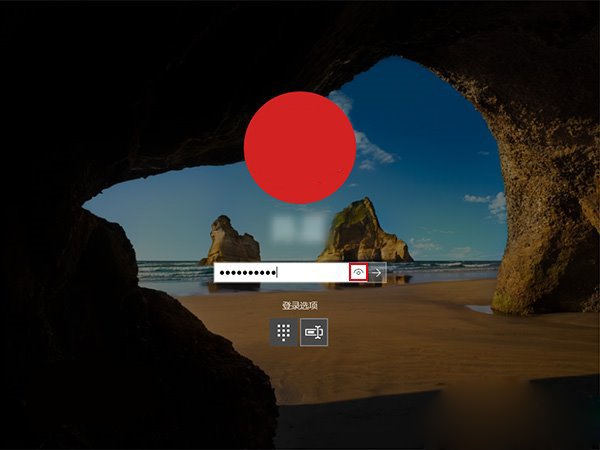Switch to PIN login using the keypad icon

point(282,332)
